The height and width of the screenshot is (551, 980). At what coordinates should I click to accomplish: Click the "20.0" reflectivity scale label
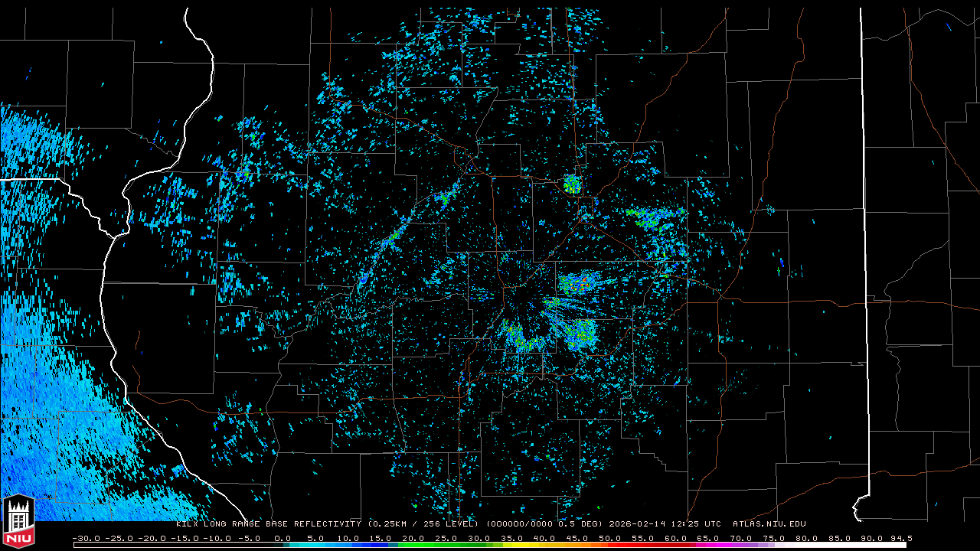click(413, 538)
